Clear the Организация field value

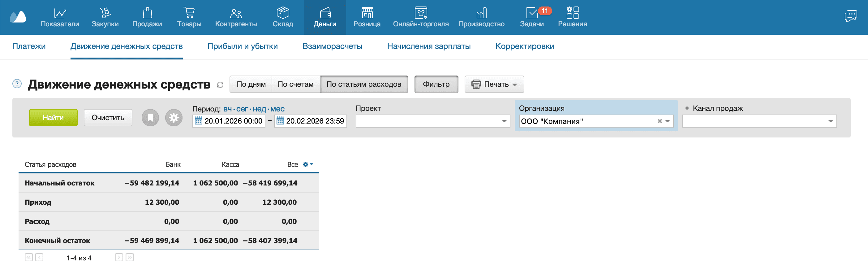(660, 121)
